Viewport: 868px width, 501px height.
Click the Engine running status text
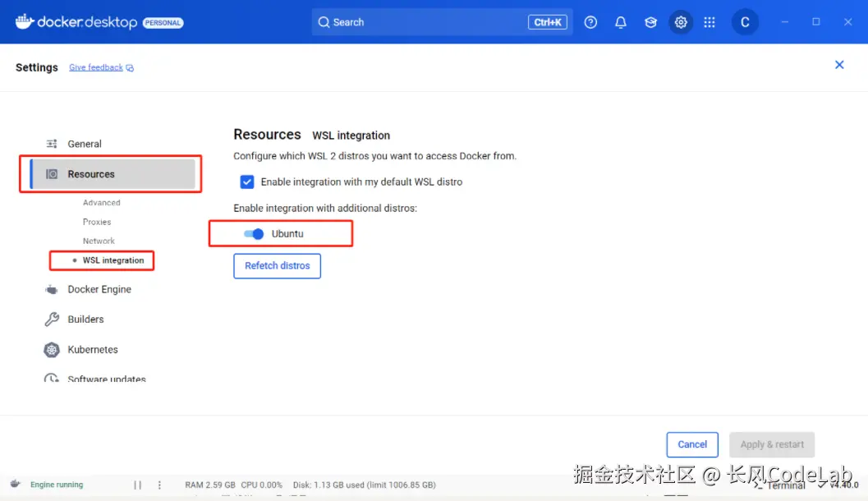[57, 485]
